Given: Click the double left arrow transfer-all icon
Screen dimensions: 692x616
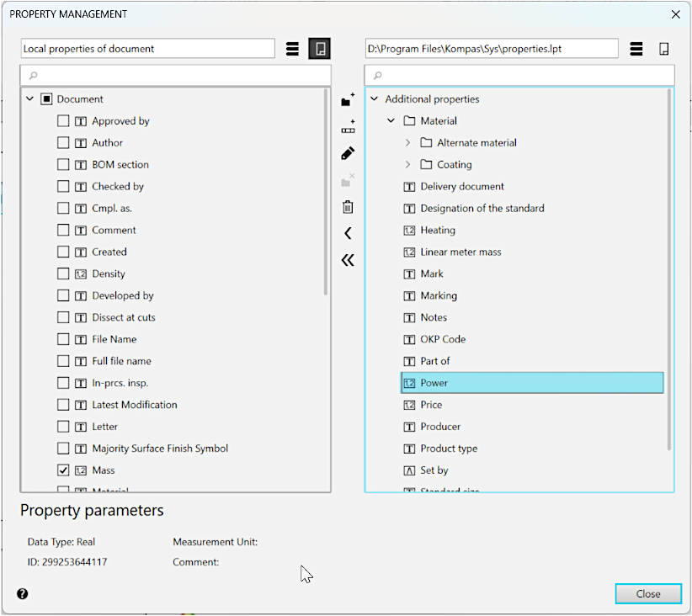Looking at the screenshot, I should [x=348, y=260].
